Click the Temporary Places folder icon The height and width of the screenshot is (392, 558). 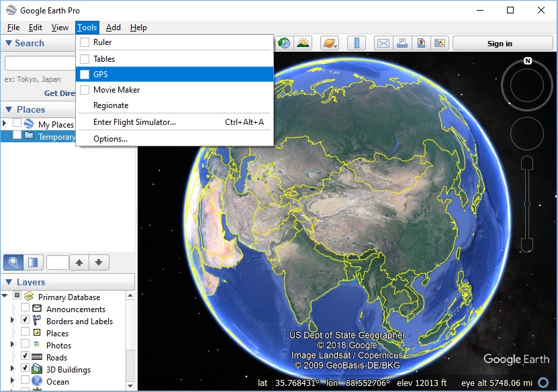tap(29, 136)
